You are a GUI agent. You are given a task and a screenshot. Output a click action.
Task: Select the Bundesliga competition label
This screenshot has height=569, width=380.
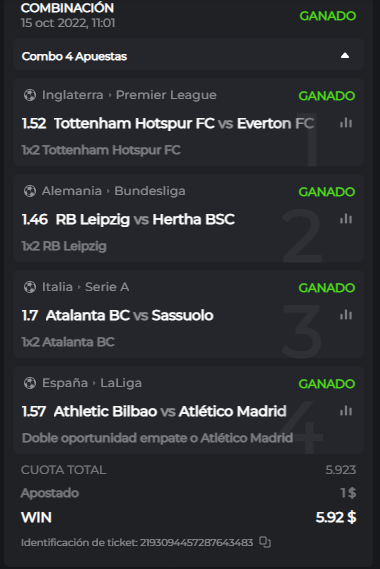150,191
